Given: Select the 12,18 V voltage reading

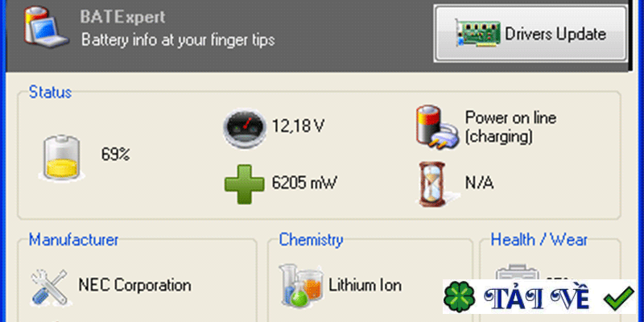Looking at the screenshot, I should (299, 126).
